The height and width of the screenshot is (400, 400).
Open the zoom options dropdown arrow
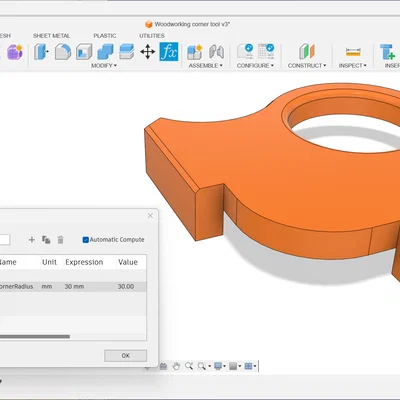tap(210, 366)
